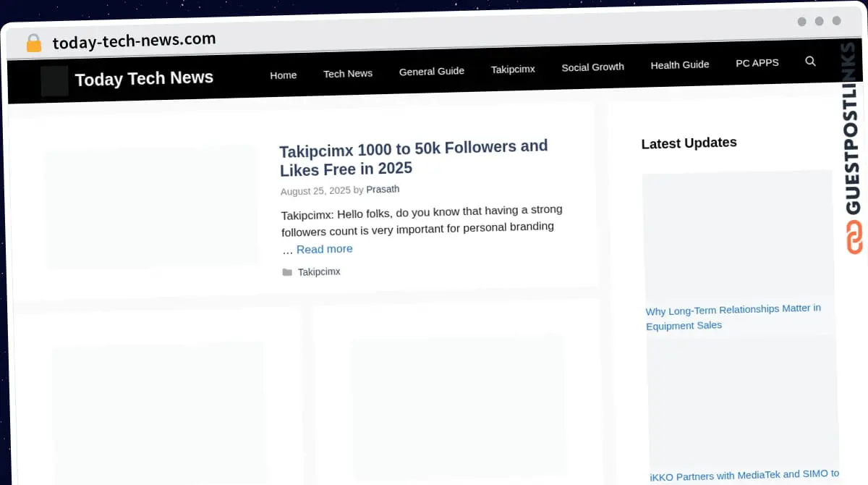868x485 pixels.
Task: Open the PC APPS section
Action: (x=757, y=63)
